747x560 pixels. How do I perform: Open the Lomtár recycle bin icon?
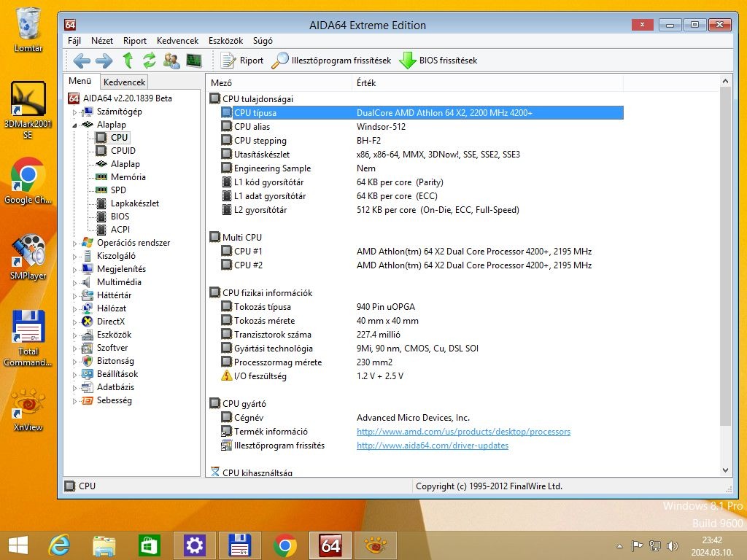click(x=28, y=29)
